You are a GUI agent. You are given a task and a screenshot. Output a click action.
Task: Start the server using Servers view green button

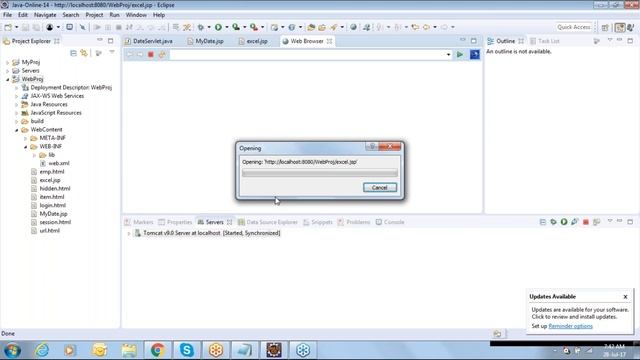tap(564, 222)
